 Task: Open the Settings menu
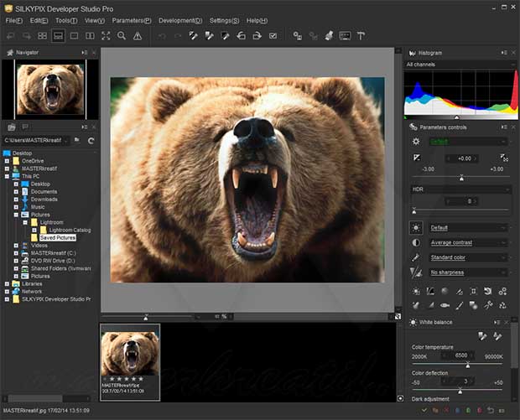pyautogui.click(x=224, y=21)
